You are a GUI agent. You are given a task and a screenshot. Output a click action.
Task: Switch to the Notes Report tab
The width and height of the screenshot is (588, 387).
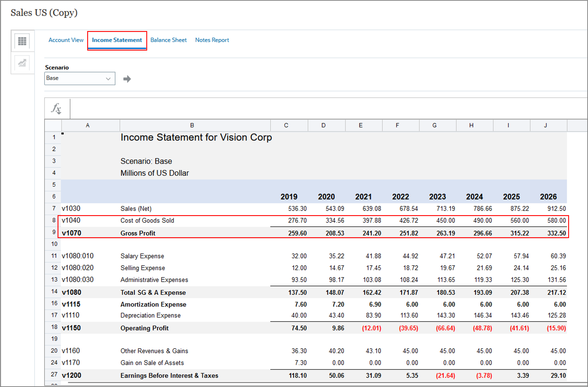212,40
